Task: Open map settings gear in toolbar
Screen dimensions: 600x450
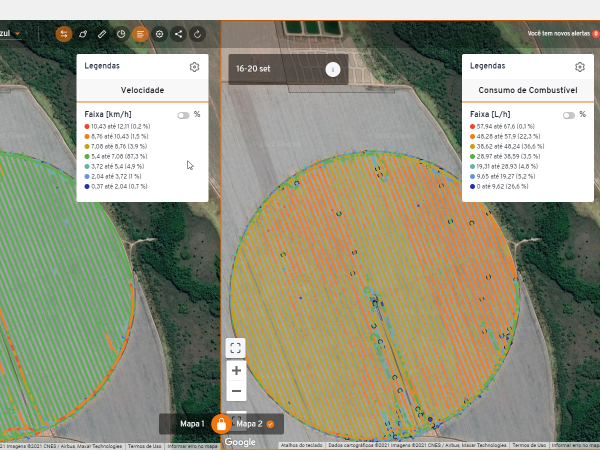Action: tap(160, 34)
